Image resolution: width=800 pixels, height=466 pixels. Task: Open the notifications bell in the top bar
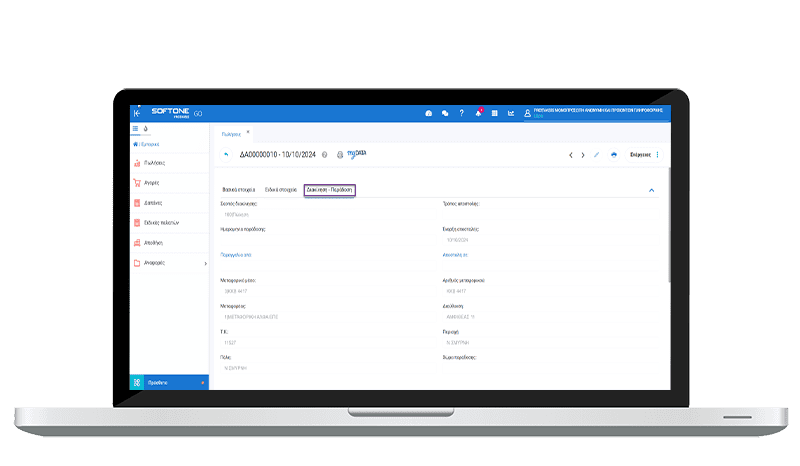478,113
